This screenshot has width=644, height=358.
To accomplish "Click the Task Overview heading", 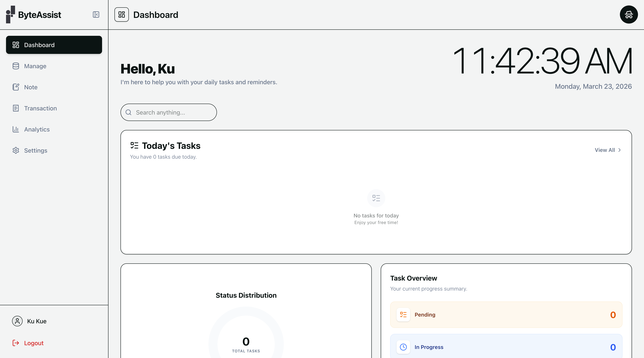I will click(414, 278).
